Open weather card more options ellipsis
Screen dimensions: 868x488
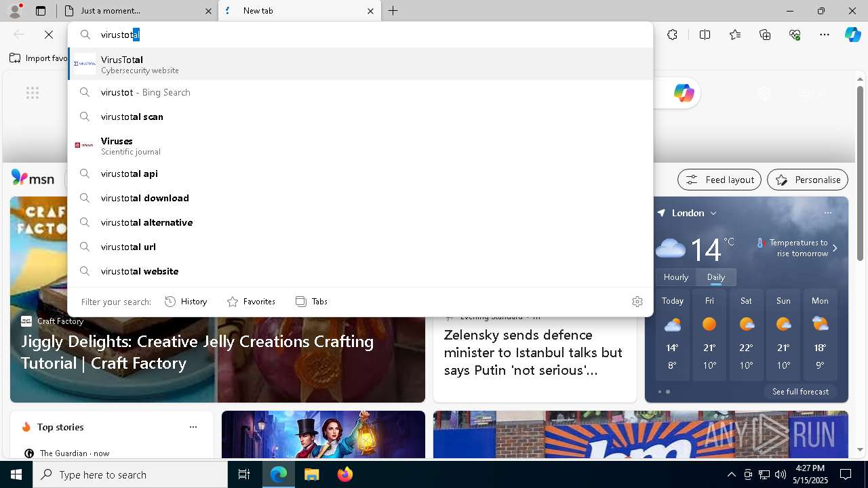point(827,213)
